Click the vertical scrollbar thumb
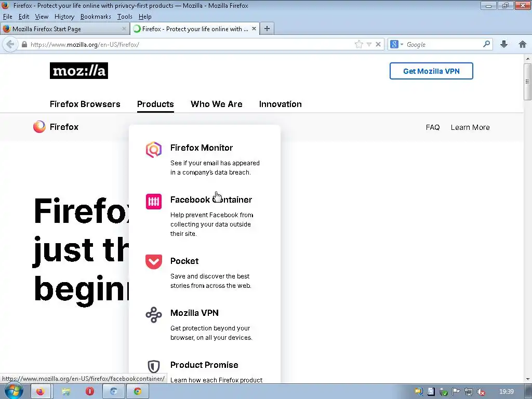 (x=527, y=82)
